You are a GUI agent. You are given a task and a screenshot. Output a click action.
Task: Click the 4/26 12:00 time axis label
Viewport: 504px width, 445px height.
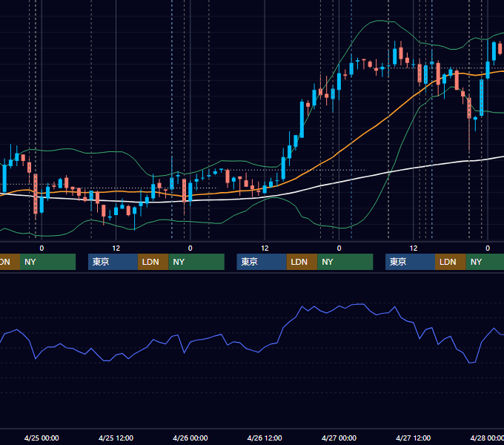tap(265, 438)
